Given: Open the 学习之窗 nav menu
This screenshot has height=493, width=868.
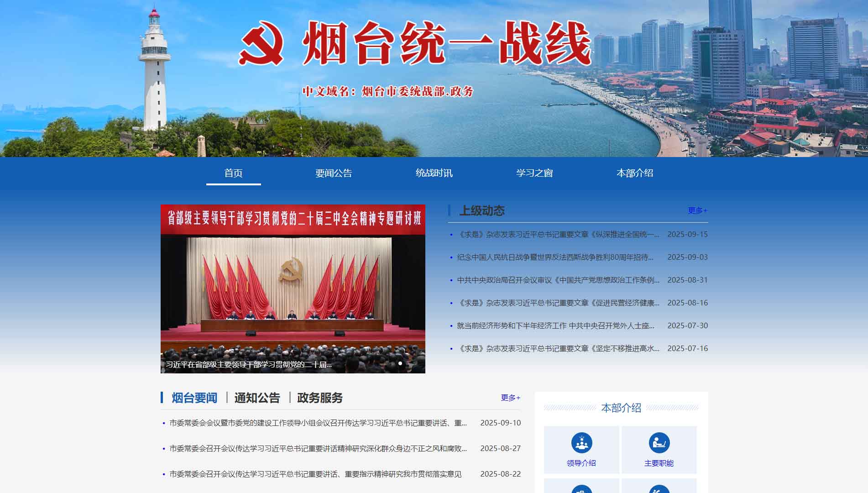Looking at the screenshot, I should click(534, 173).
